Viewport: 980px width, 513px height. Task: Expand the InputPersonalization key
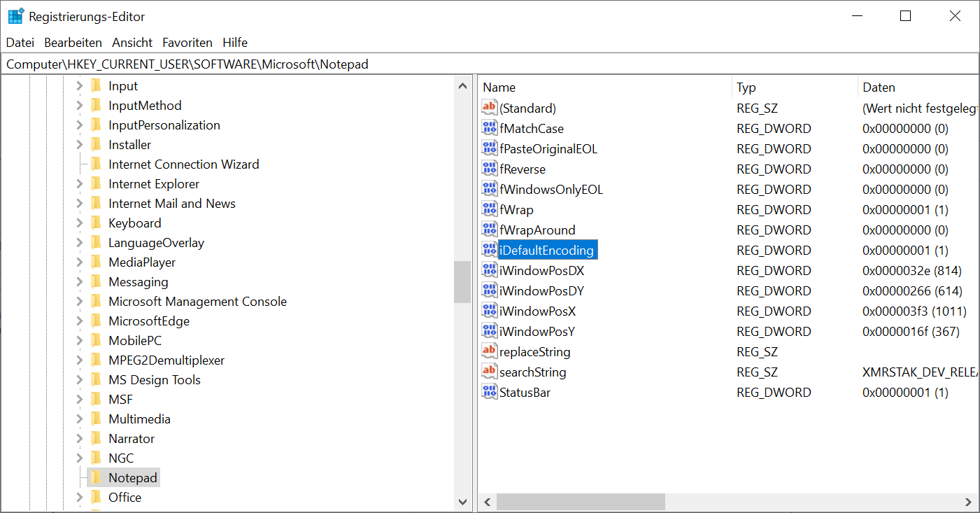[x=80, y=125]
